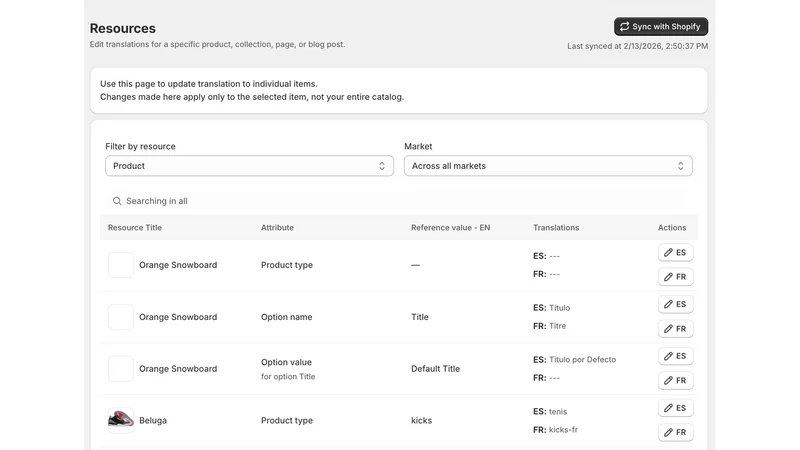The image size is (800, 450).
Task: Edit ES translation for Orange Snowboard Option name
Action: coord(676,304)
